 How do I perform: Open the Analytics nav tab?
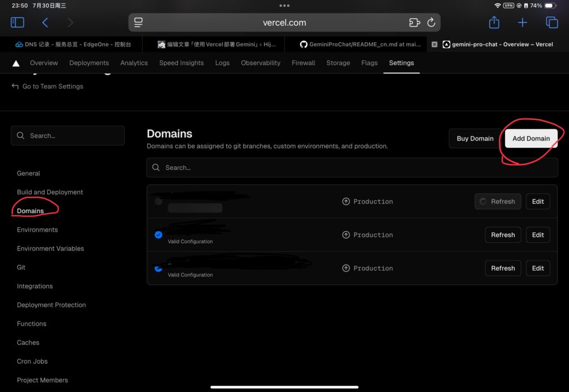[x=134, y=63]
